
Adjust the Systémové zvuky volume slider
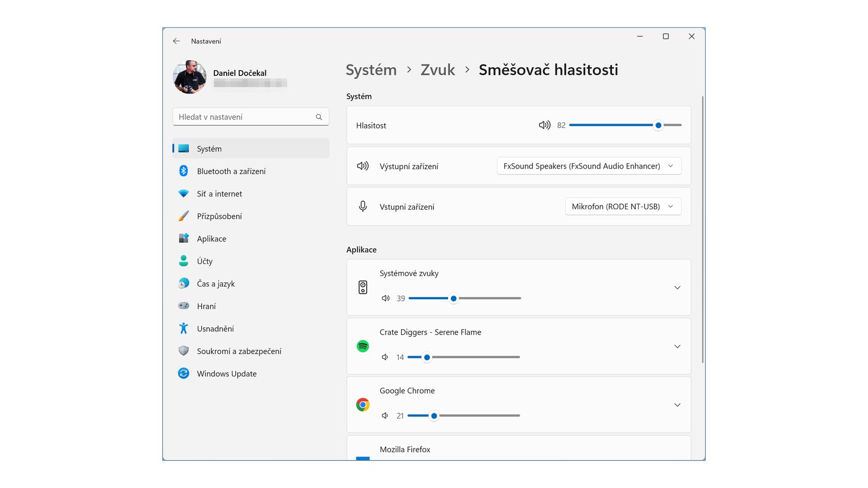tap(464, 298)
